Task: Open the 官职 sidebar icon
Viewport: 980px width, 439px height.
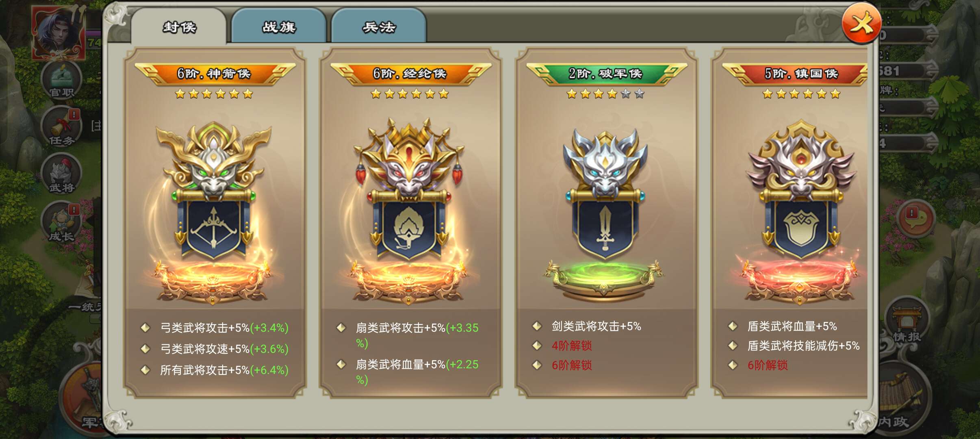Action: point(62,80)
